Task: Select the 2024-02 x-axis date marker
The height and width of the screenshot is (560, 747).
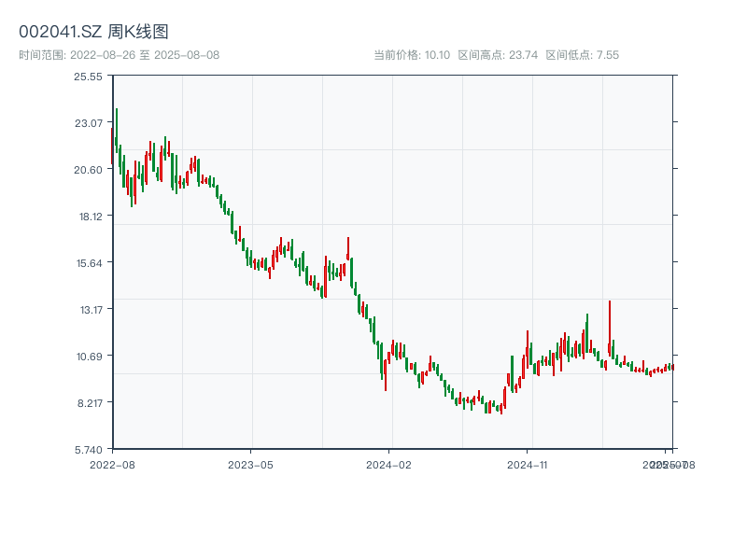Action: [389, 464]
